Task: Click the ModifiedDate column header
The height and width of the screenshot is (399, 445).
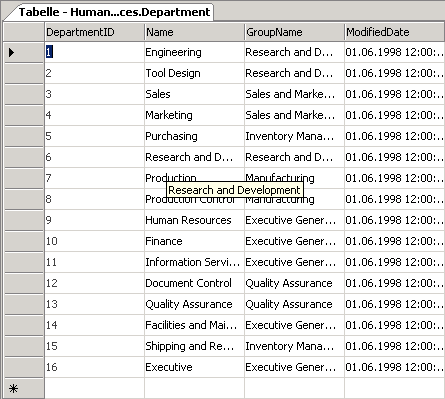Action: point(395,32)
